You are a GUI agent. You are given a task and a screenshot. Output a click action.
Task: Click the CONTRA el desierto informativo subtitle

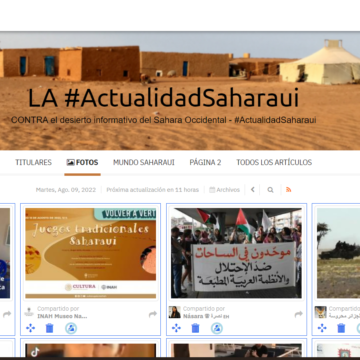point(164,120)
